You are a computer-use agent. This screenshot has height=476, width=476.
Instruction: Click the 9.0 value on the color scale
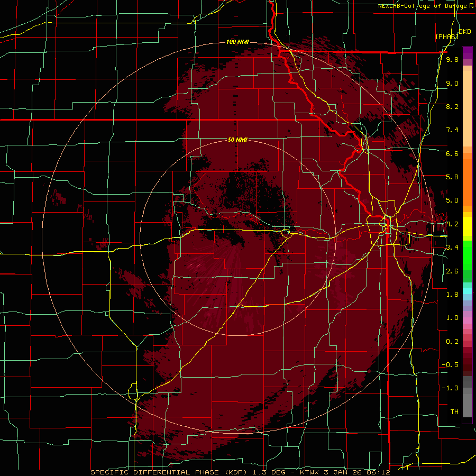click(x=452, y=83)
